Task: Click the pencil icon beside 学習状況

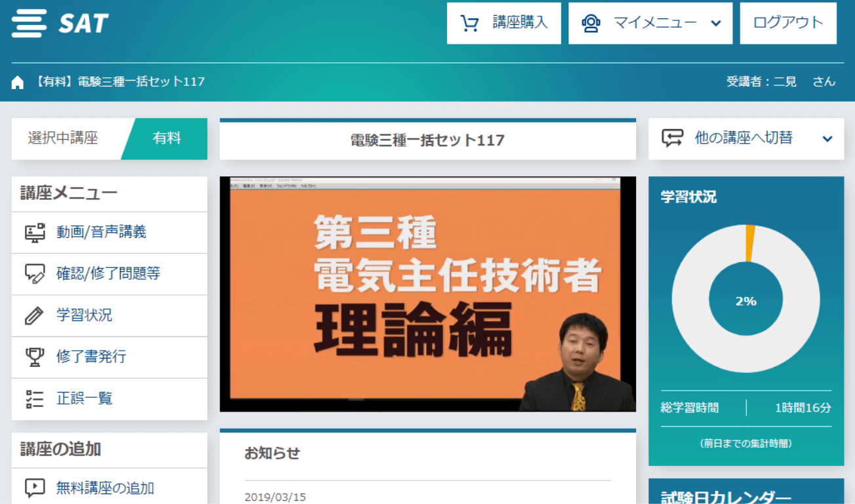Action: pyautogui.click(x=34, y=316)
